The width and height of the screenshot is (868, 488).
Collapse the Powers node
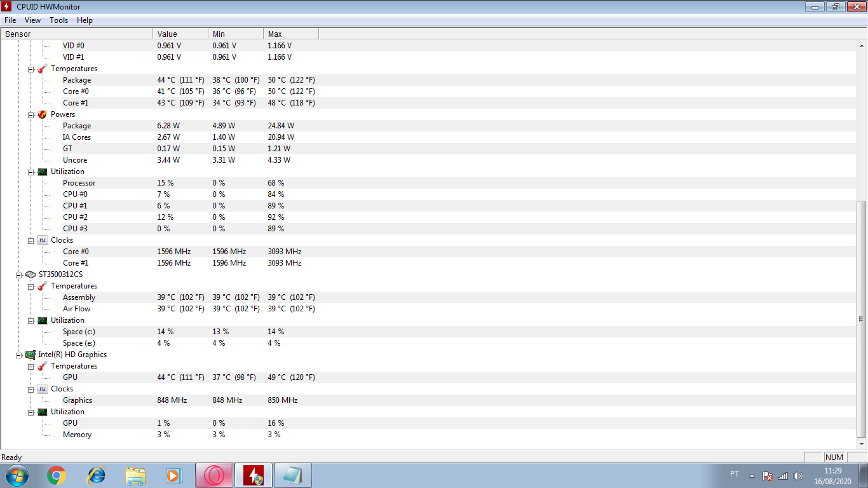click(31, 114)
